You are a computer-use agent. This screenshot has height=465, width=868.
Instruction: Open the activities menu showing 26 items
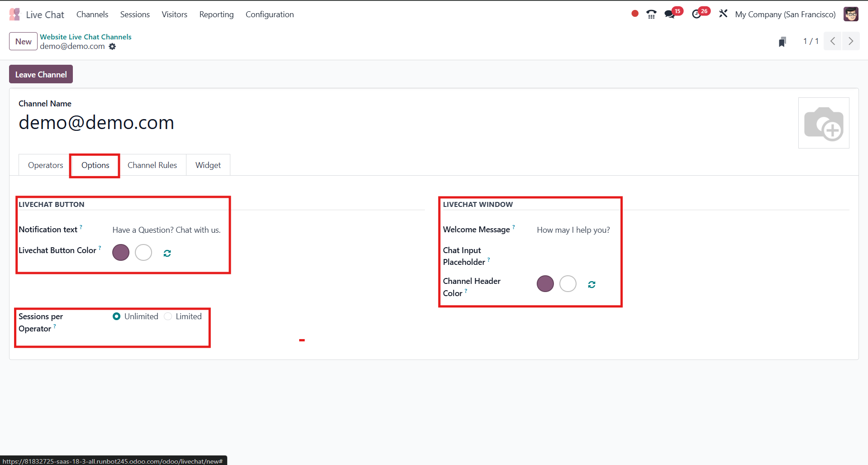click(x=696, y=14)
